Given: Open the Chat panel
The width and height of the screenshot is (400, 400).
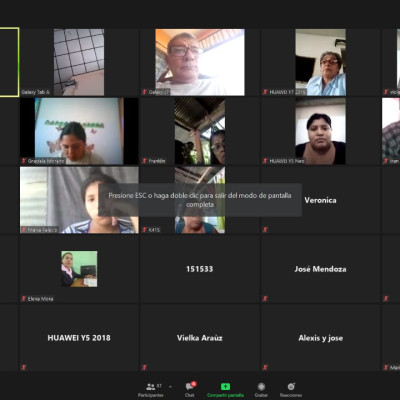Looking at the screenshot, I should [x=190, y=390].
